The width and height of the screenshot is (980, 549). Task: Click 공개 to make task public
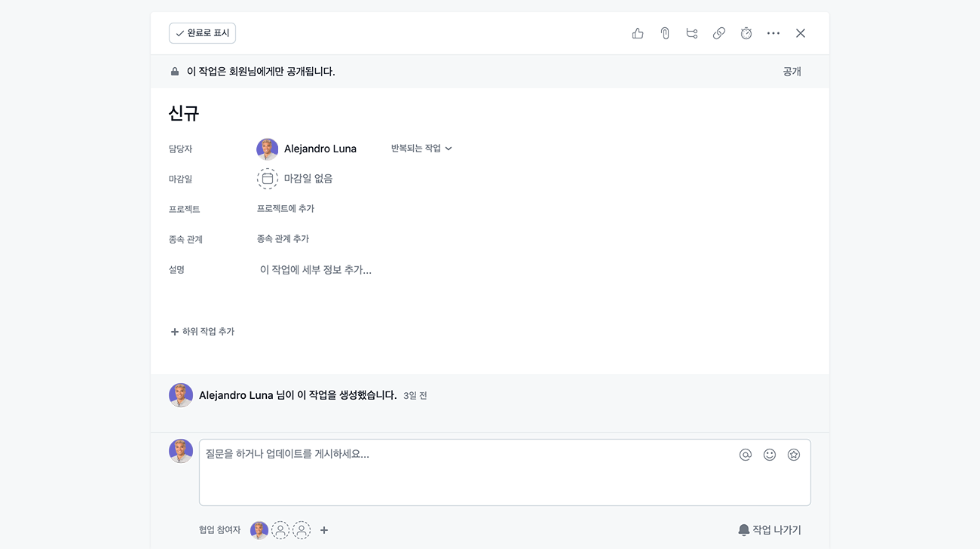(x=792, y=72)
